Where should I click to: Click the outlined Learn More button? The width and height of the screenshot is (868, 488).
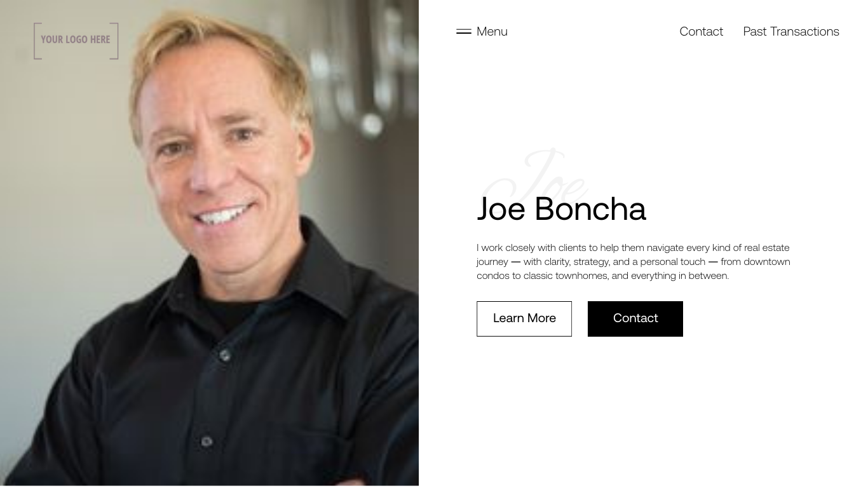click(524, 318)
